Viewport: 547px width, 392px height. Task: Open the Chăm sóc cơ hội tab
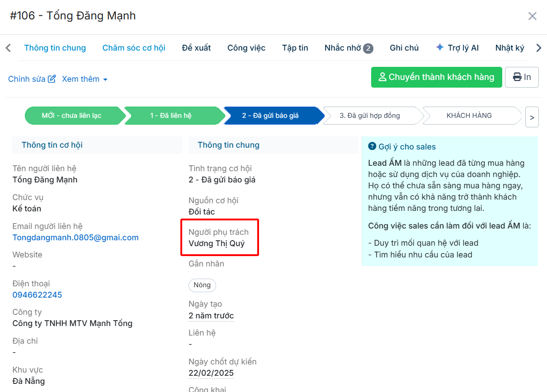tap(134, 48)
